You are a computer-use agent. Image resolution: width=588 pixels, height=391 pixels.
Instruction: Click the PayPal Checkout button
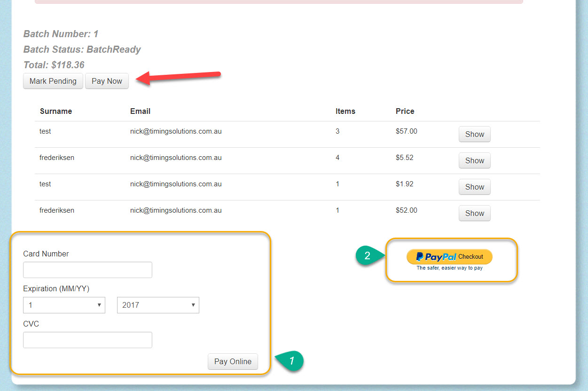(x=449, y=256)
